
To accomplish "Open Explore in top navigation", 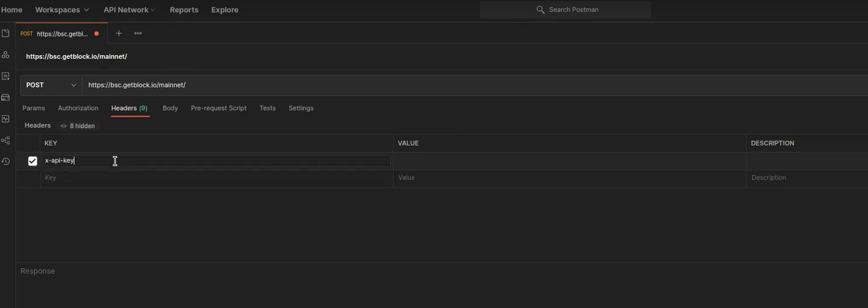I will [x=224, y=10].
